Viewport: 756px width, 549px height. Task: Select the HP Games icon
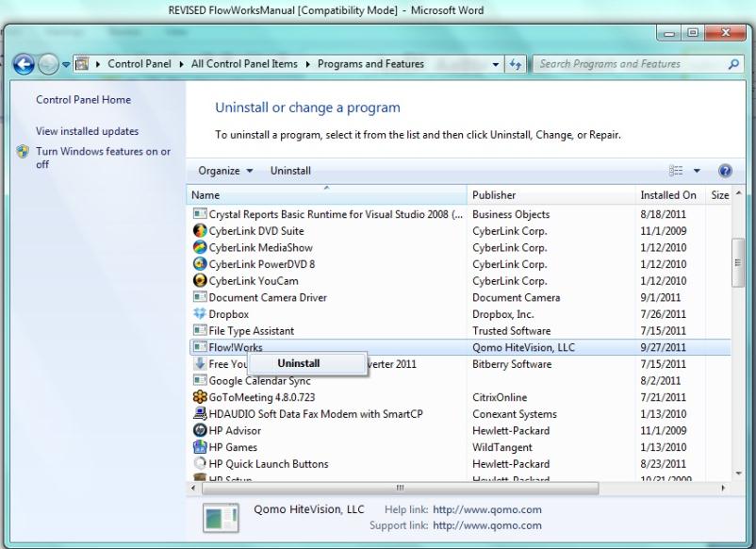click(x=200, y=447)
